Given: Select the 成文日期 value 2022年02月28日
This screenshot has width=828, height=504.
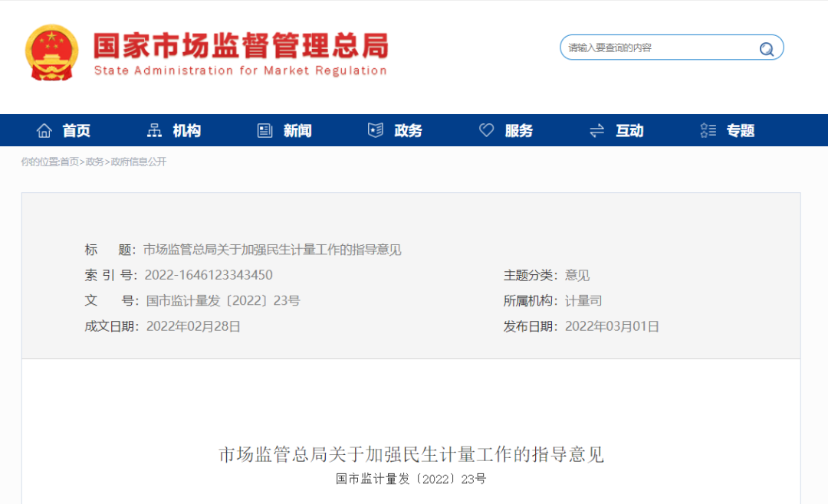Looking at the screenshot, I should click(193, 326).
